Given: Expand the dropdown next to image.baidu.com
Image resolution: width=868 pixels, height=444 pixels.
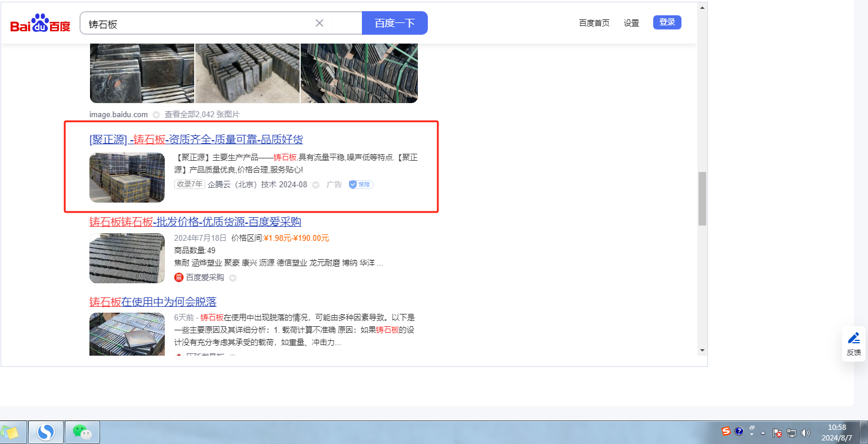Looking at the screenshot, I should coord(156,115).
